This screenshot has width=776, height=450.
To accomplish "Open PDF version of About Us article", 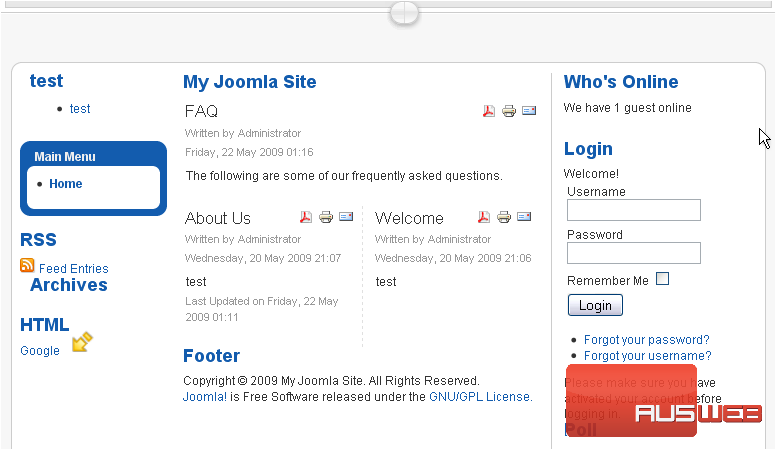I will pyautogui.click(x=306, y=217).
